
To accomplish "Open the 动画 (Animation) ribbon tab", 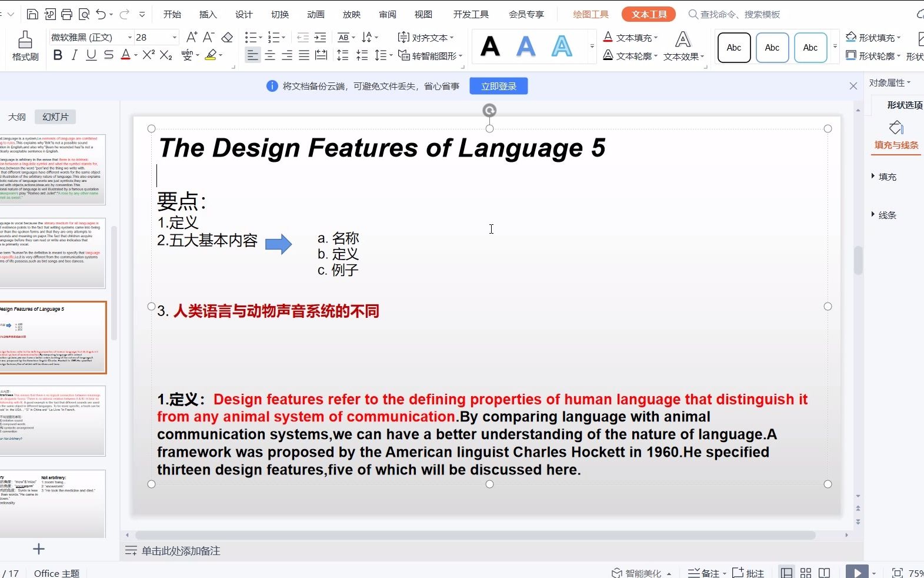I will click(x=316, y=14).
